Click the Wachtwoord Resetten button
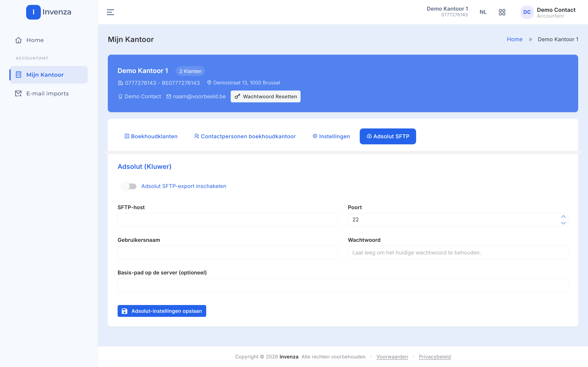This screenshot has height=367, width=588. coord(266,97)
